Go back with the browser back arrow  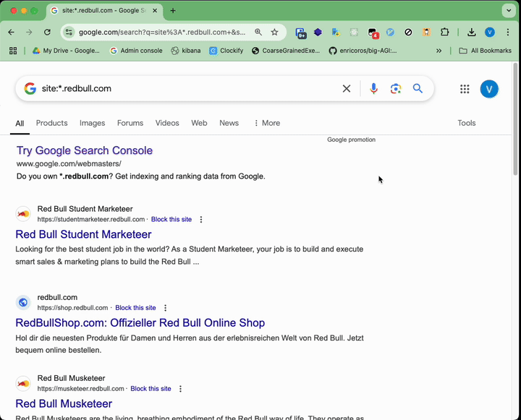pos(12,33)
